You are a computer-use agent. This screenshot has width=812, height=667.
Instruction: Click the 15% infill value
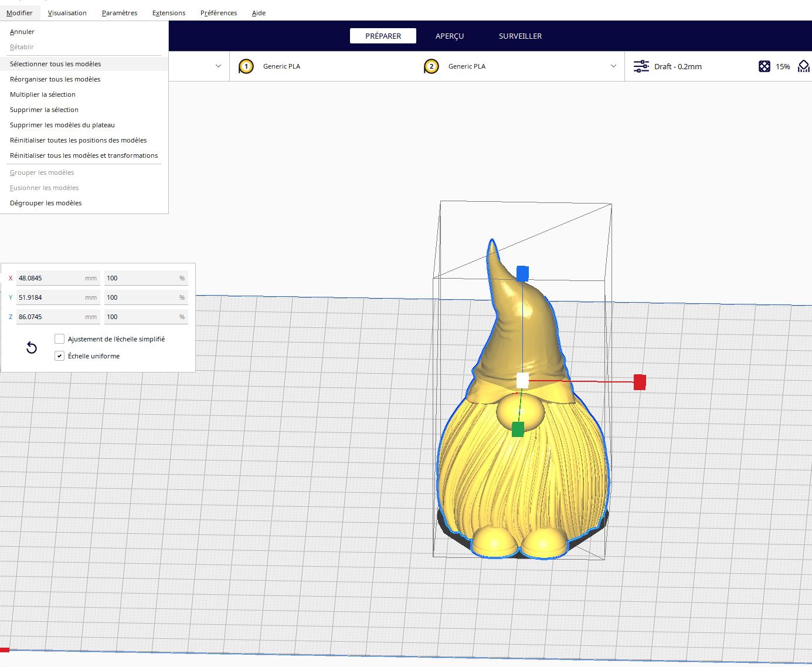click(783, 66)
